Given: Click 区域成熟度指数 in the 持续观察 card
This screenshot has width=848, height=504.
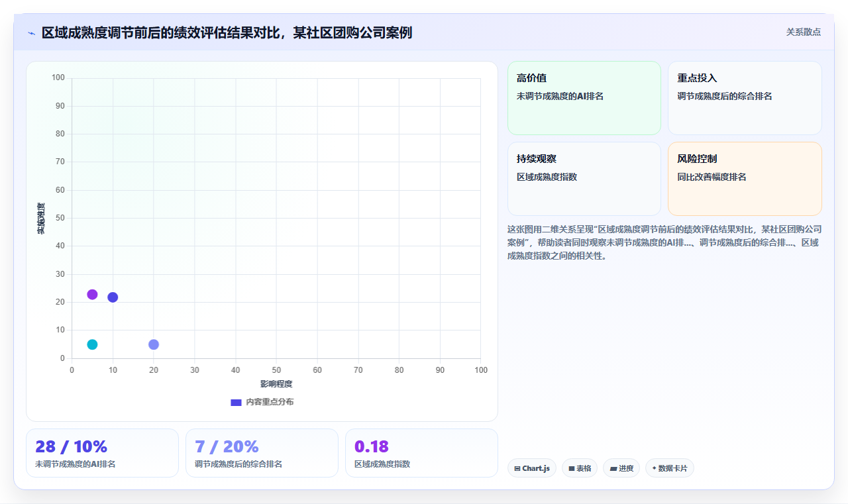Looking at the screenshot, I should click(547, 177).
